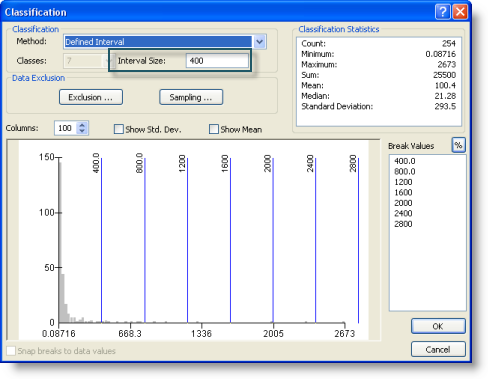Select the 2000 break line in histogram
The height and width of the screenshot is (379, 488).
coord(273,240)
